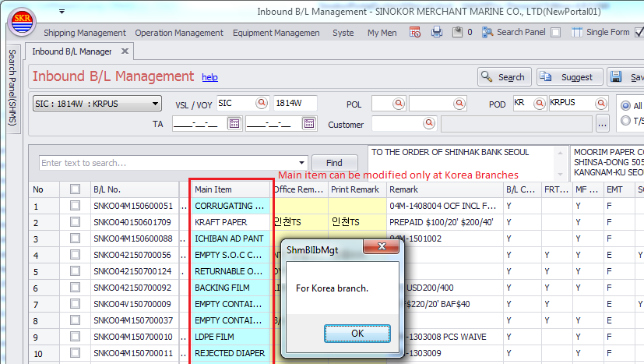Screen dimensions: 644x364
Task: Open the second TA date calendar picker
Action: (308, 123)
